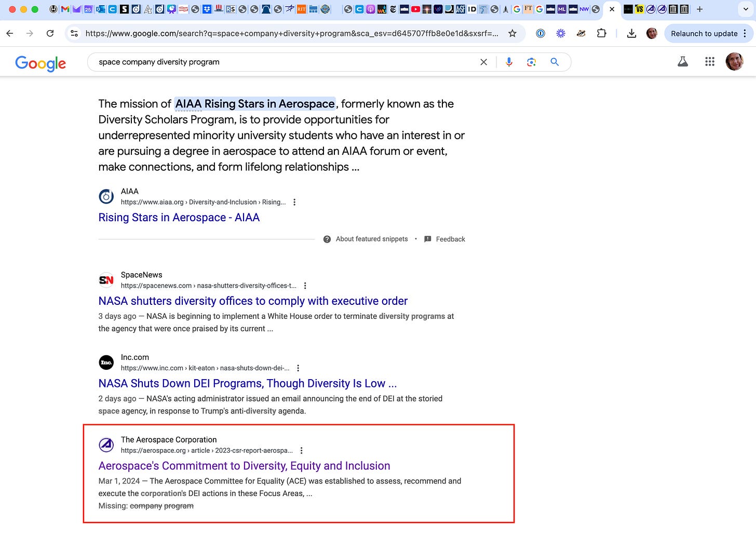756x537 pixels.
Task: Close the current active tab
Action: tap(612, 9)
